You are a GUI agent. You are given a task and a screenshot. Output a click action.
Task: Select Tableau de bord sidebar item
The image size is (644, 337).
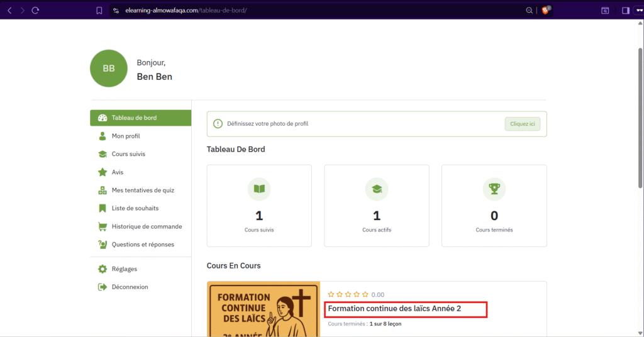[134, 118]
